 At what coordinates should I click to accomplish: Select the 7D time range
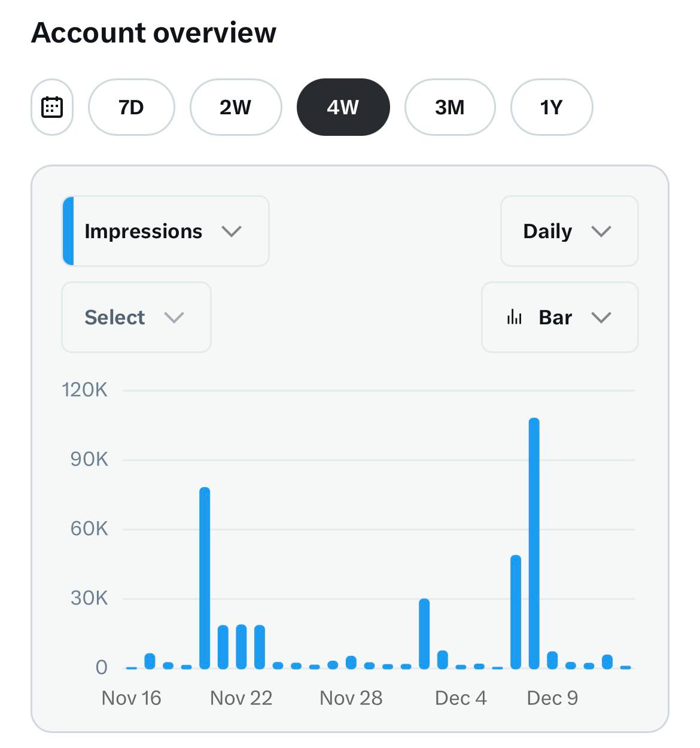point(132,107)
